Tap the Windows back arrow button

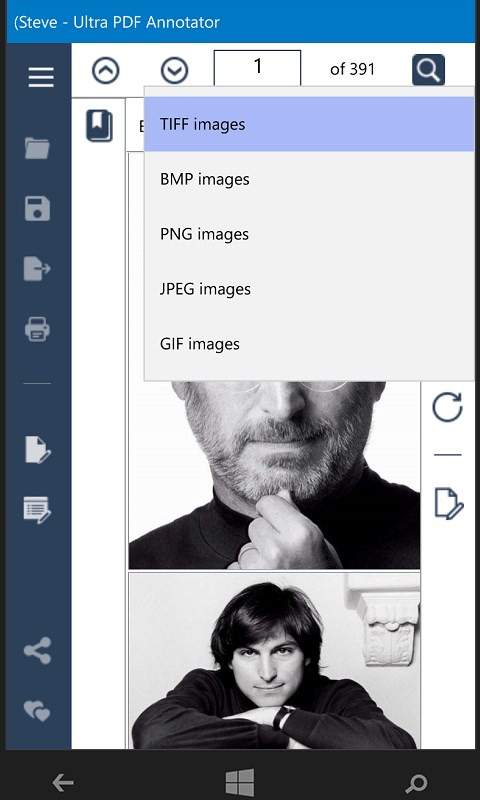63,782
